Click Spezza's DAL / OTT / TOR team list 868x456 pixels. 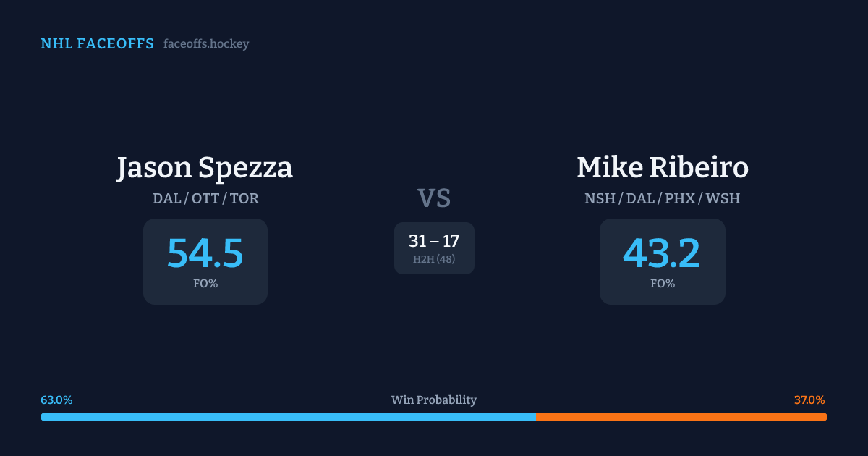pyautogui.click(x=205, y=198)
